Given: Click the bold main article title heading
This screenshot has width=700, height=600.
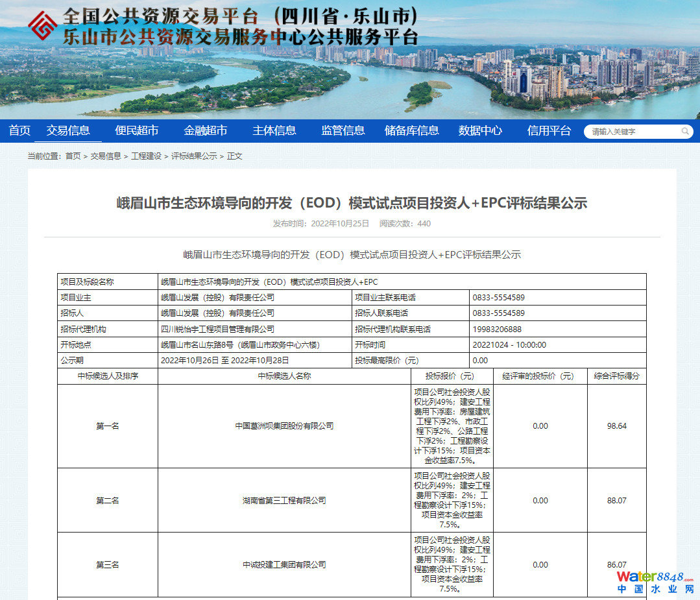Looking at the screenshot, I should pos(352,203).
